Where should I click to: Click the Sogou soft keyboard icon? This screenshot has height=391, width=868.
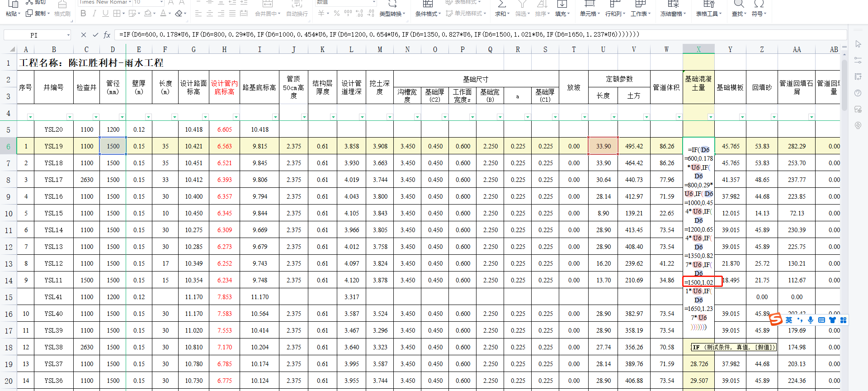tap(821, 320)
